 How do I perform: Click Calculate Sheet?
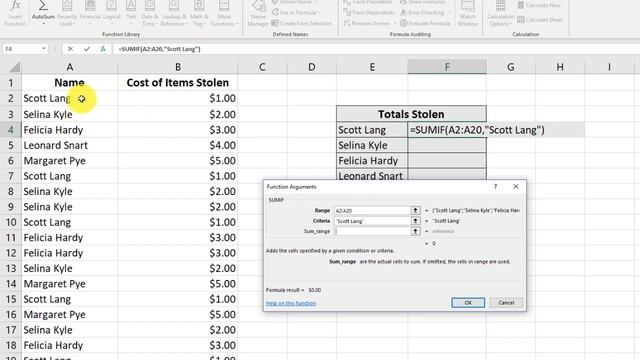(x=540, y=20)
